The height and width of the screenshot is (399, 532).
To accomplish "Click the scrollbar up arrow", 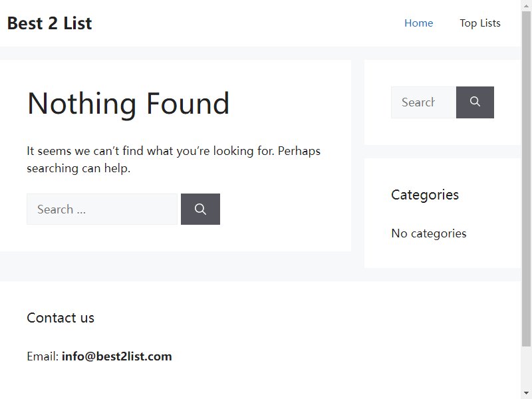I will 526,5.
